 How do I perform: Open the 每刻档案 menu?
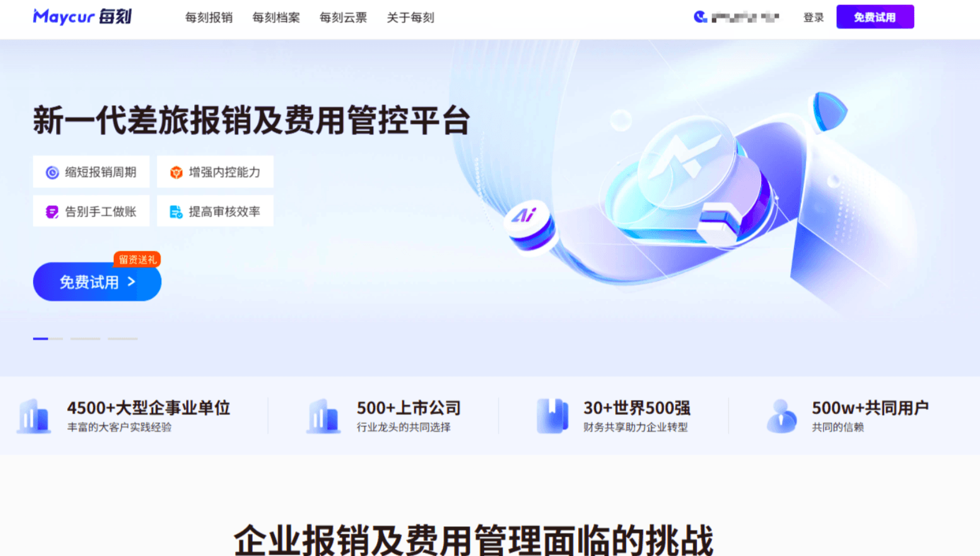pos(276,17)
